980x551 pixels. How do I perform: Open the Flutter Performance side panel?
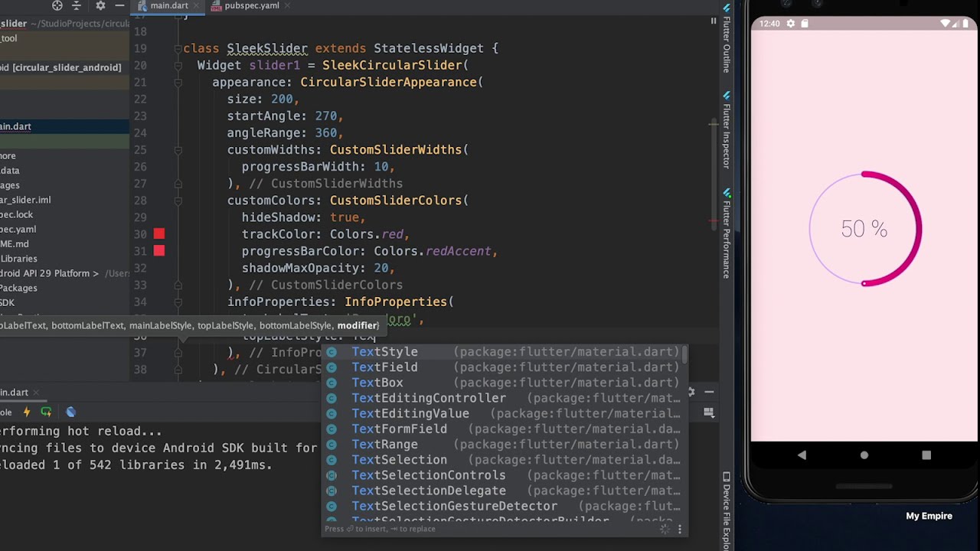coord(727,234)
